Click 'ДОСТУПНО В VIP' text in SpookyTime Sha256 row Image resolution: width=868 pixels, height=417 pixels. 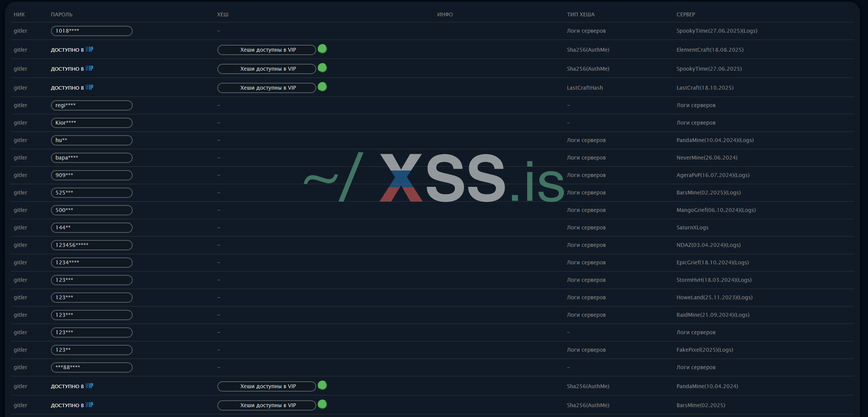[x=68, y=69]
